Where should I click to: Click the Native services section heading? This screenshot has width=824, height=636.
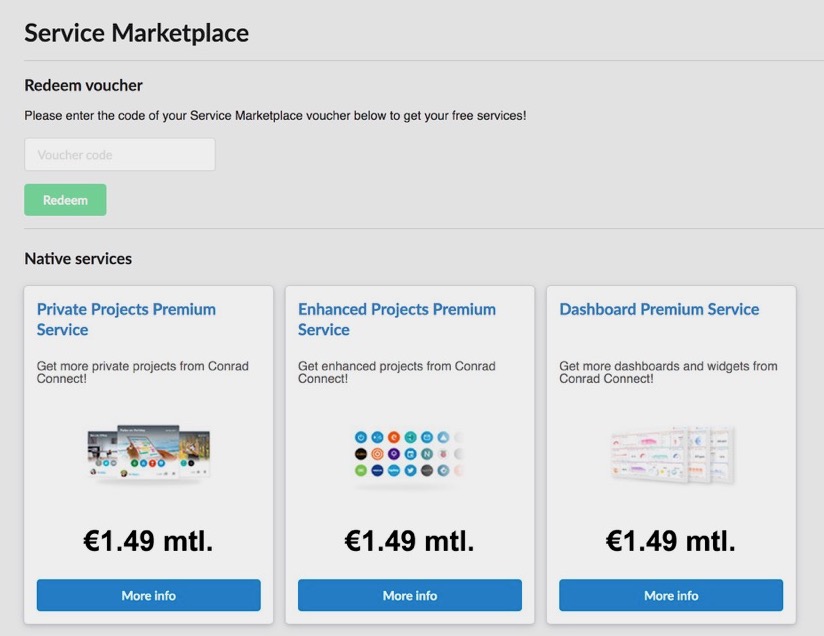tap(78, 259)
